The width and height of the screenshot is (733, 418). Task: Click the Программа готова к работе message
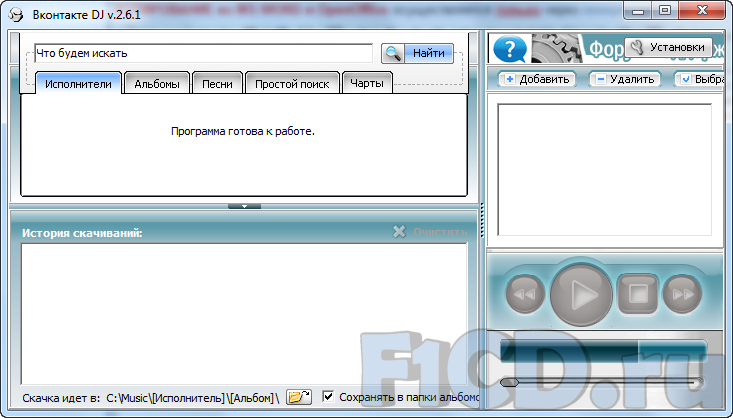[x=243, y=131]
